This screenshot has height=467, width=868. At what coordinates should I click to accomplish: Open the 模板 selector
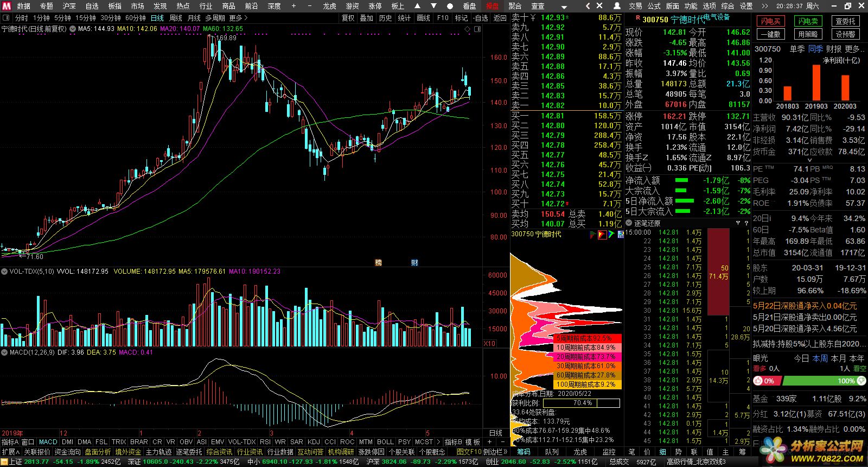click(473, 442)
